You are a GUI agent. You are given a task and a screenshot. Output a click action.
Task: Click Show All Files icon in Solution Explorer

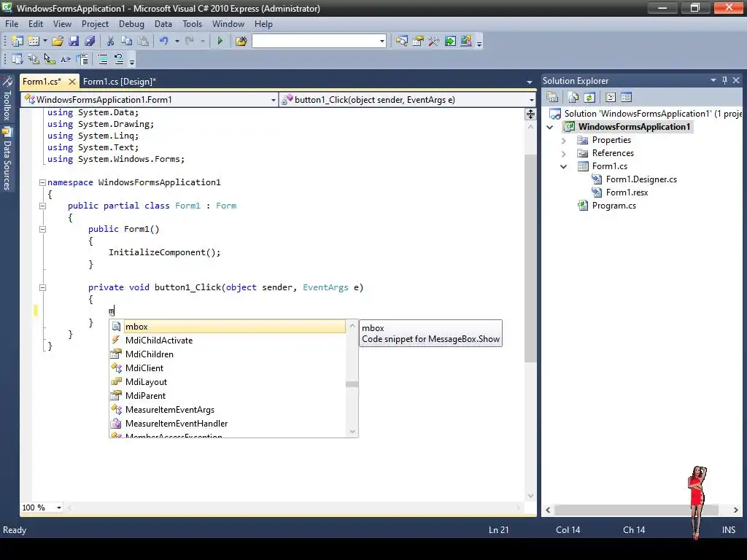click(x=573, y=97)
